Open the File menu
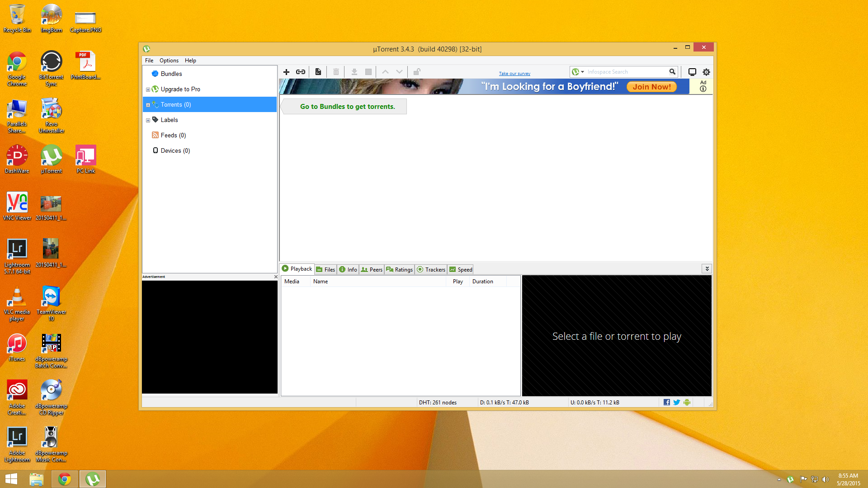Image resolution: width=868 pixels, height=488 pixels. pyautogui.click(x=149, y=61)
